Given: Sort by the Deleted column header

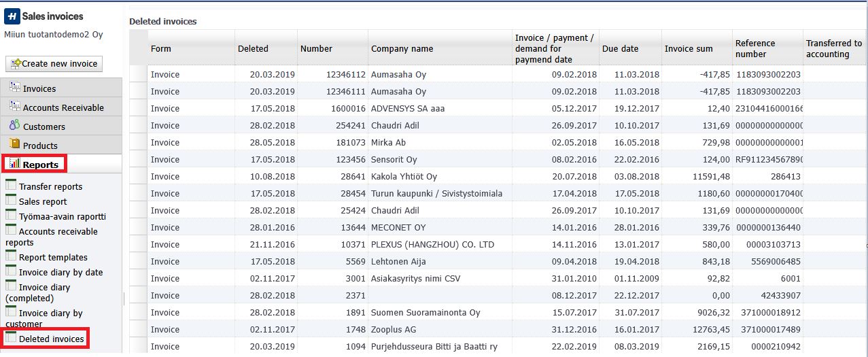Looking at the screenshot, I should [253, 48].
